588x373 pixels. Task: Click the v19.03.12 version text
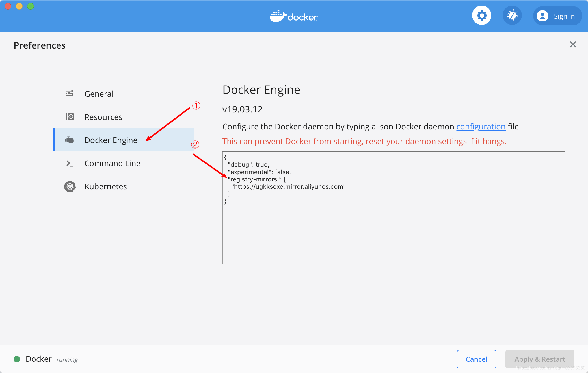point(243,109)
